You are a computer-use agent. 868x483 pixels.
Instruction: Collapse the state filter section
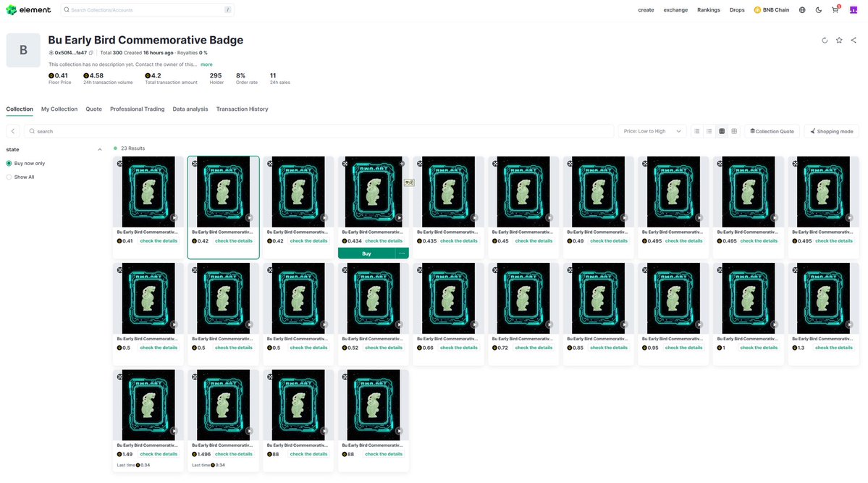[100, 150]
